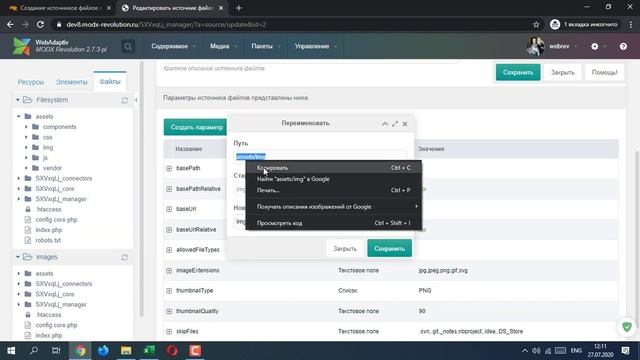Click the Помощь! button
Viewport: 640px width, 360px height.
click(x=604, y=73)
